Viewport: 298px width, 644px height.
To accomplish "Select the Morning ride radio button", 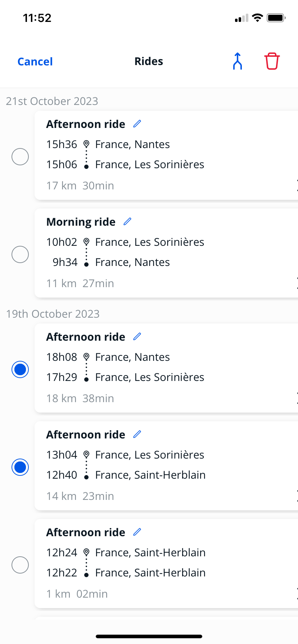I will 20,254.
